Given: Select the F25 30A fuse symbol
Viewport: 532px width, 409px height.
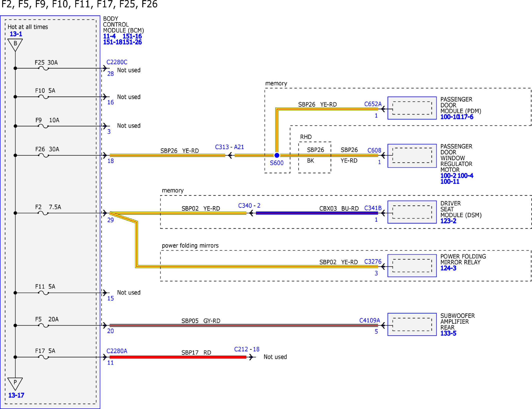Looking at the screenshot, I should [x=43, y=68].
